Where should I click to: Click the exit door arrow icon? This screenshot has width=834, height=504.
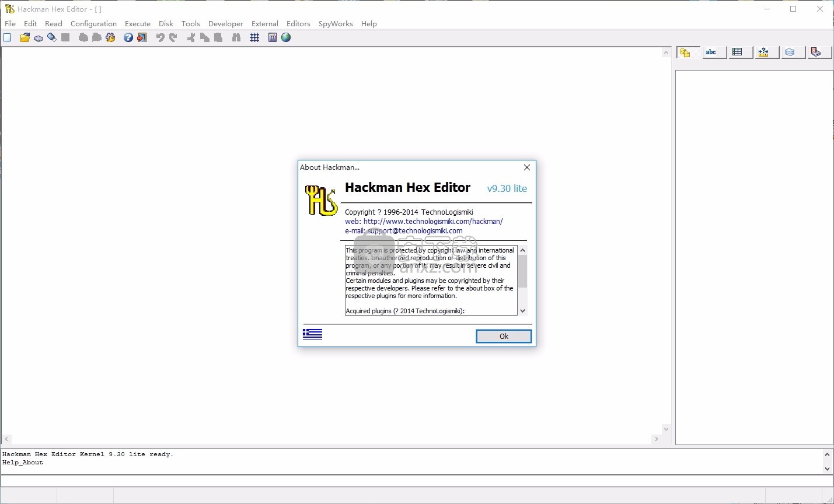[142, 37]
